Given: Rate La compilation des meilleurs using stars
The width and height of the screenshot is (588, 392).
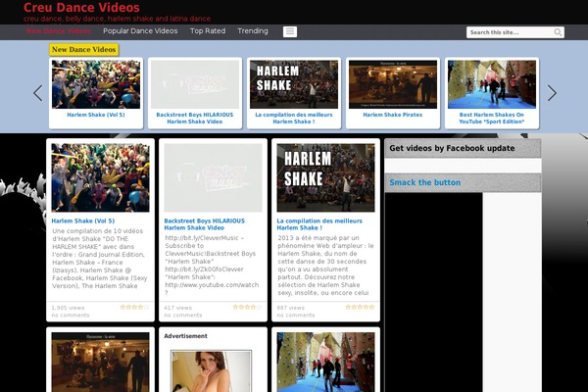Looking at the screenshot, I should pos(360,307).
